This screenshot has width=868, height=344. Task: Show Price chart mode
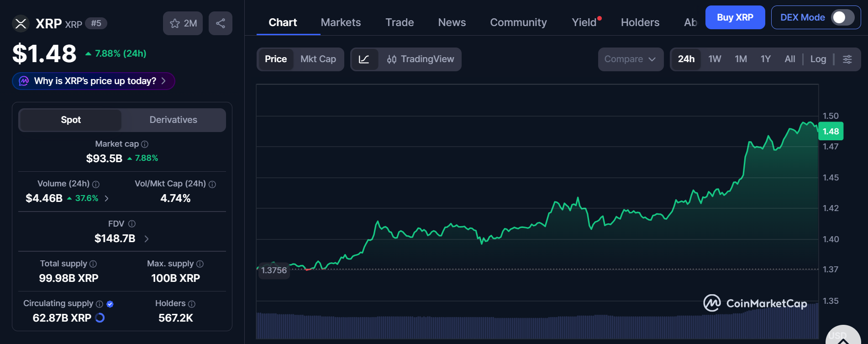pos(276,59)
